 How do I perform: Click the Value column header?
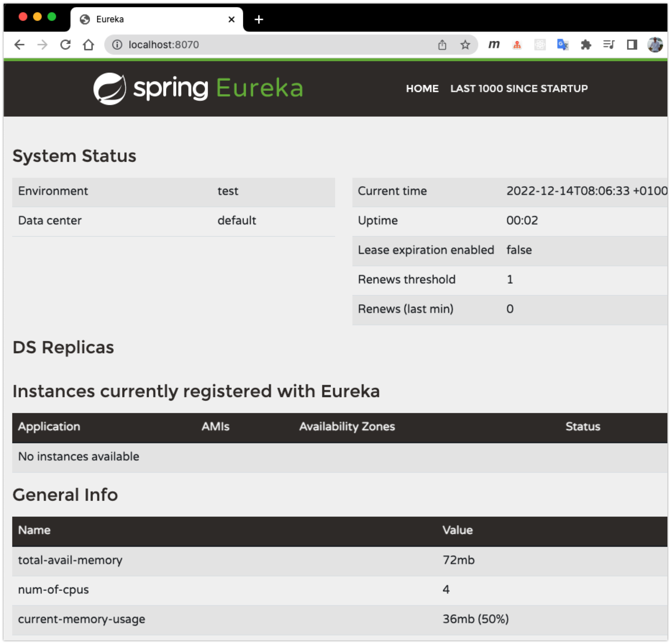pos(457,530)
